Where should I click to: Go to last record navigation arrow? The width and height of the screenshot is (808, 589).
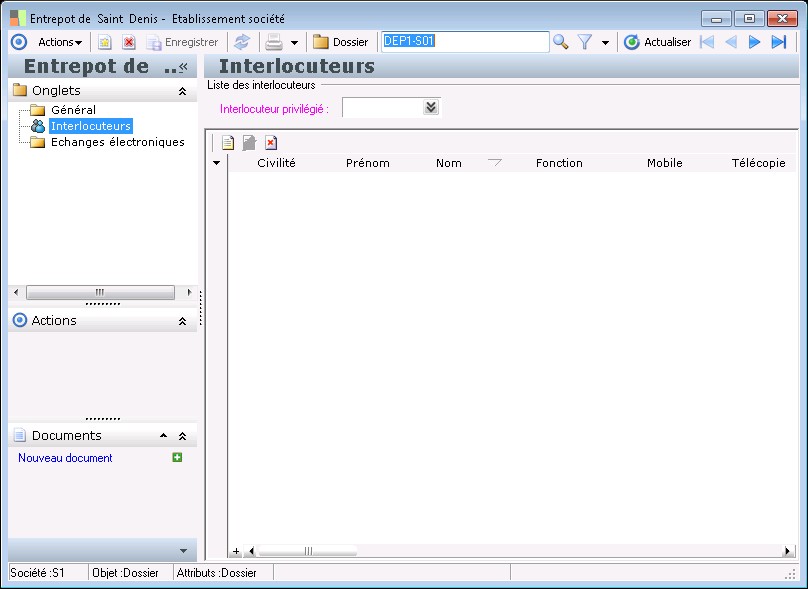click(779, 42)
